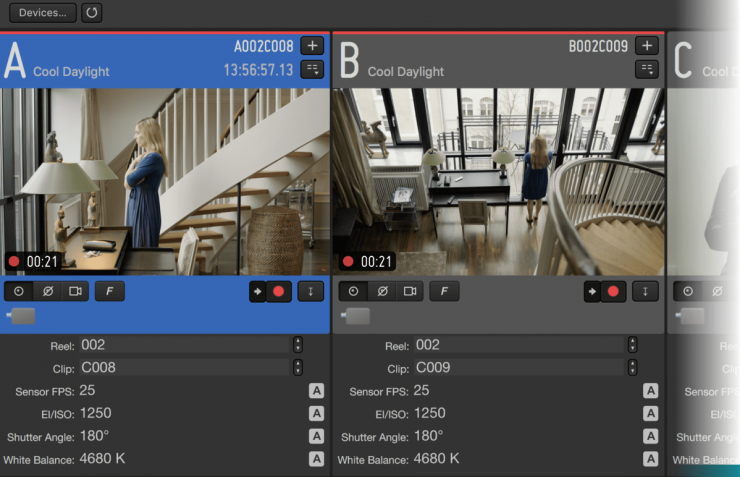This screenshot has height=477, width=740.
Task: Click the Reel stepper for camera A
Action: point(297,344)
